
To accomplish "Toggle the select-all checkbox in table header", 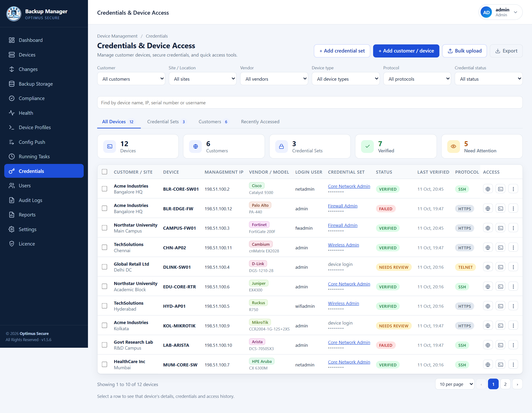I will (x=105, y=172).
